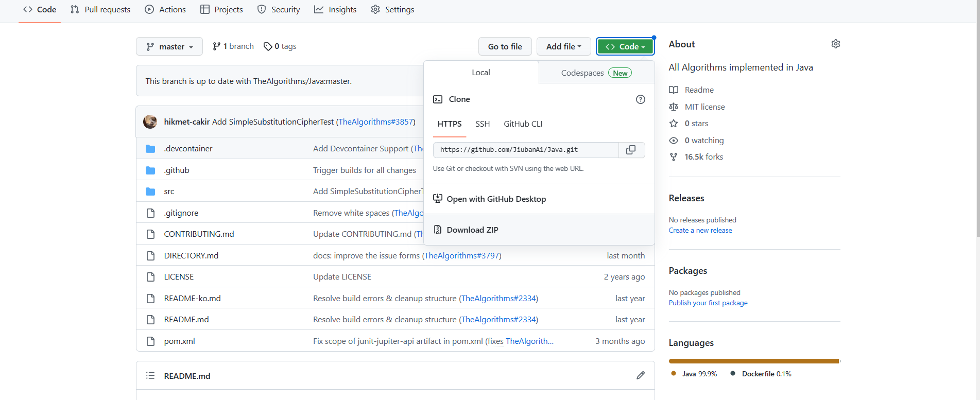
Task: Click the pom.xml file icon
Action: point(150,341)
